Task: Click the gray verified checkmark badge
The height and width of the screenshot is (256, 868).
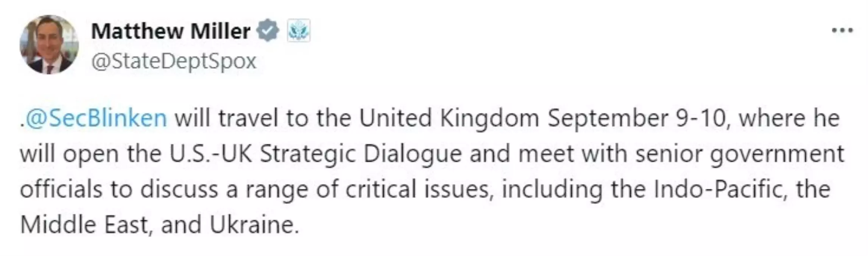Action: (268, 31)
